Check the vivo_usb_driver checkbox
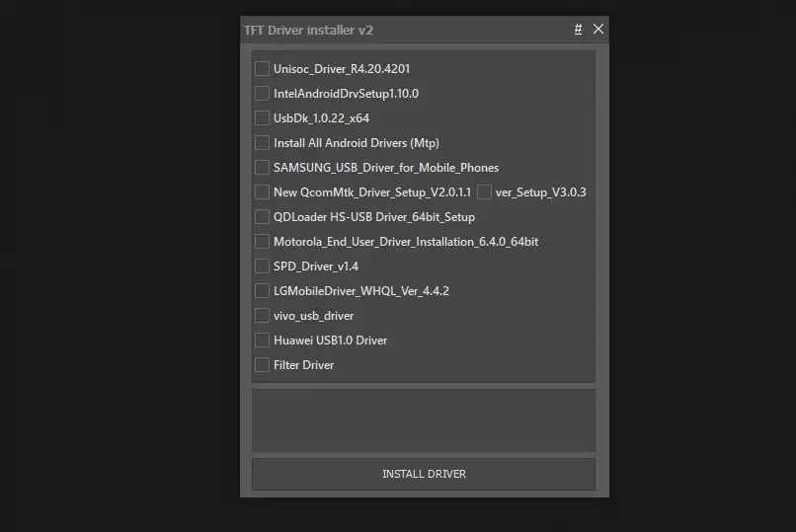 coord(262,316)
